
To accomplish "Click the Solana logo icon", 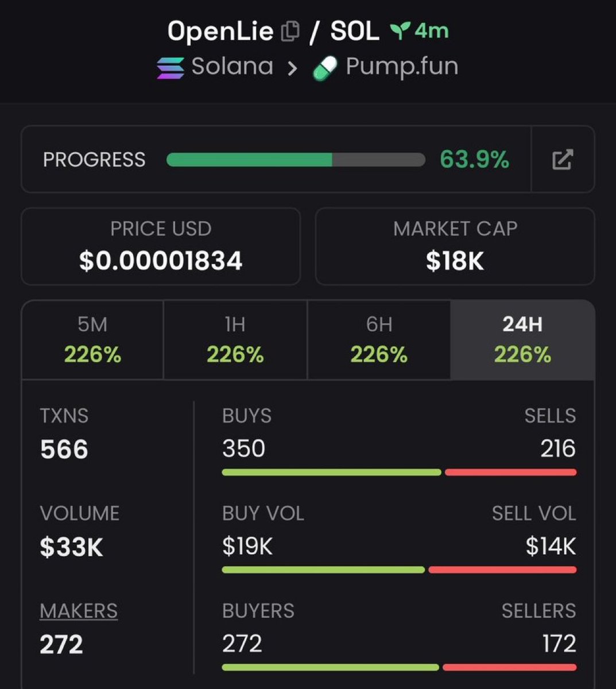I will 171,68.
